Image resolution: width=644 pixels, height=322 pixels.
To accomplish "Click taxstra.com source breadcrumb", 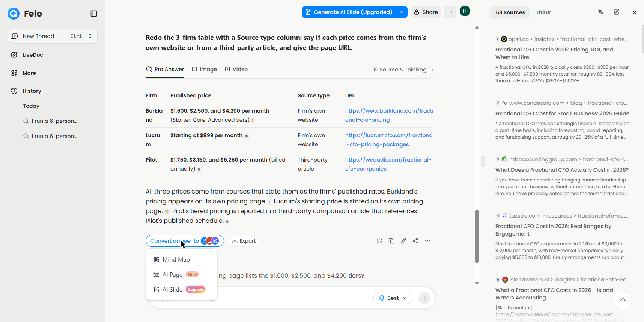I will point(569,216).
